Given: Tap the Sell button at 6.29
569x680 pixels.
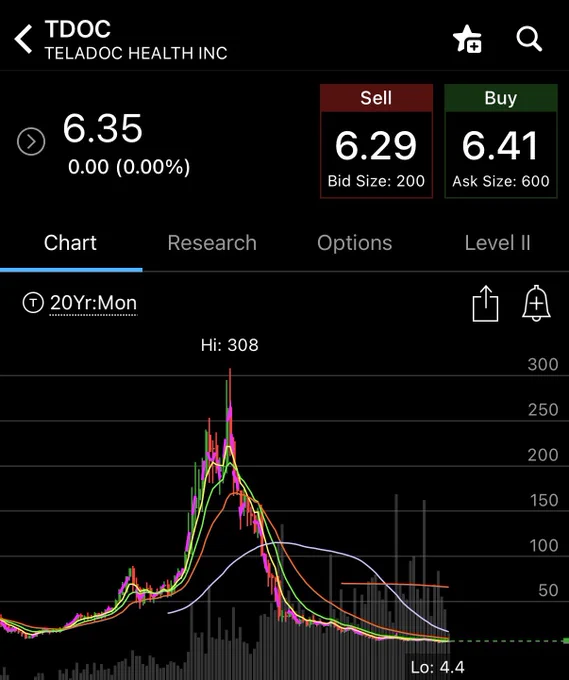Looking at the screenshot, I should (376, 141).
